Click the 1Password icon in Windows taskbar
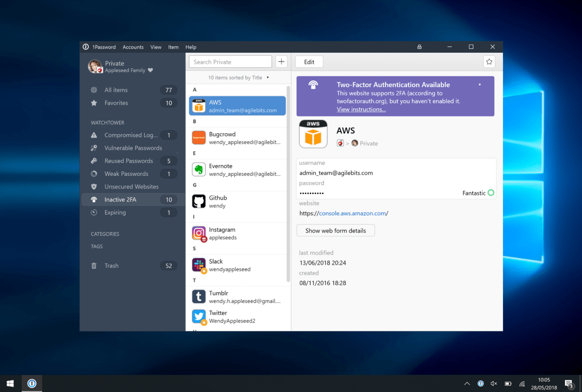The image size is (582, 392). [x=32, y=383]
